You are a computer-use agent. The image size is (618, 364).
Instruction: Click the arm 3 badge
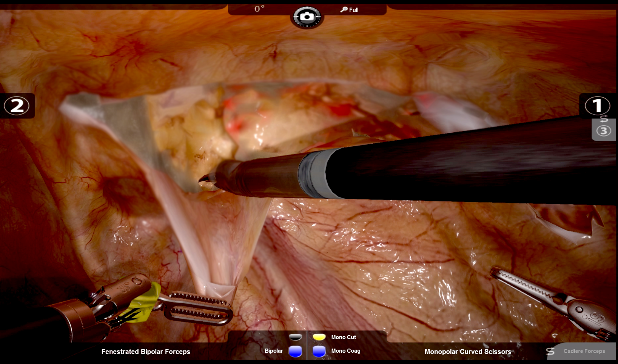pos(603,131)
